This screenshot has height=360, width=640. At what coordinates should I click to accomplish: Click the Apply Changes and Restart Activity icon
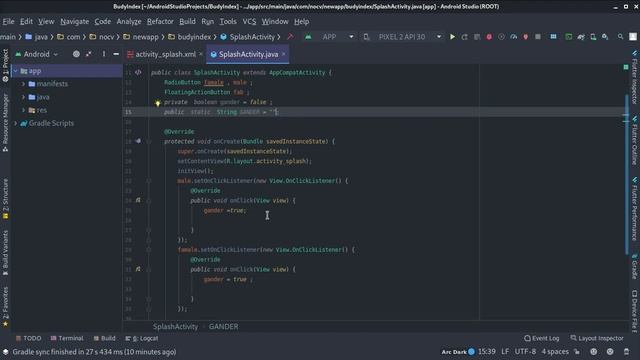[464, 37]
